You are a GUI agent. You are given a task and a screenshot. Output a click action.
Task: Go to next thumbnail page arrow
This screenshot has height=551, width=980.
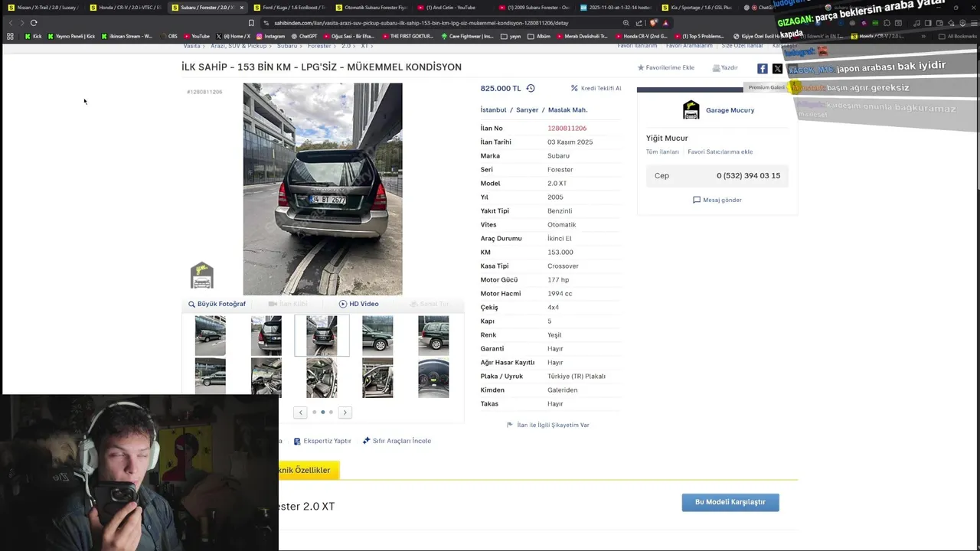point(345,412)
